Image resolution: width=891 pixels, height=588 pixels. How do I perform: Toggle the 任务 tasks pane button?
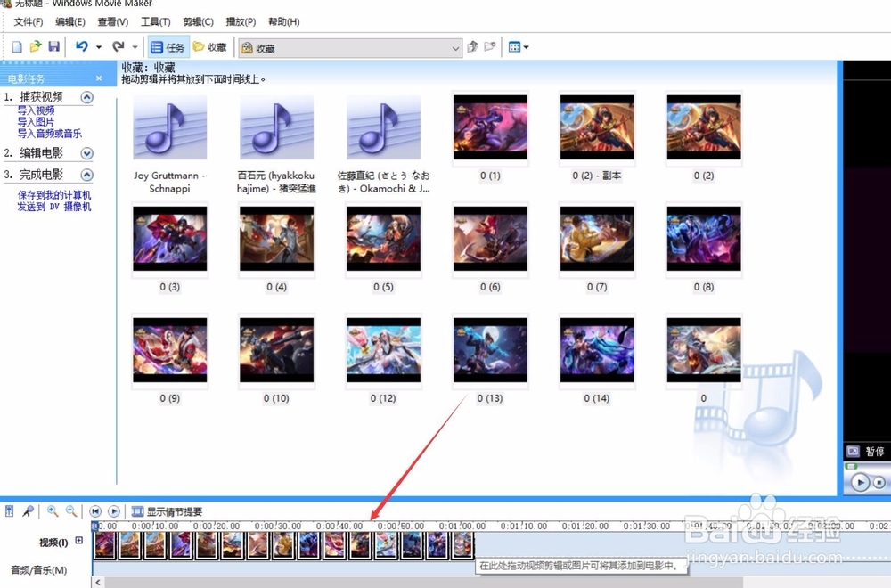click(x=168, y=47)
